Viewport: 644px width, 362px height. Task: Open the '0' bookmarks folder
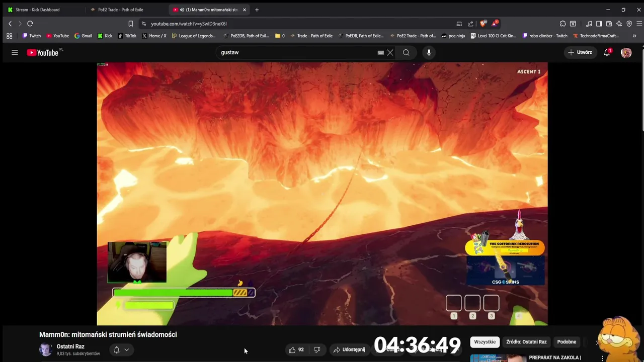280,36
